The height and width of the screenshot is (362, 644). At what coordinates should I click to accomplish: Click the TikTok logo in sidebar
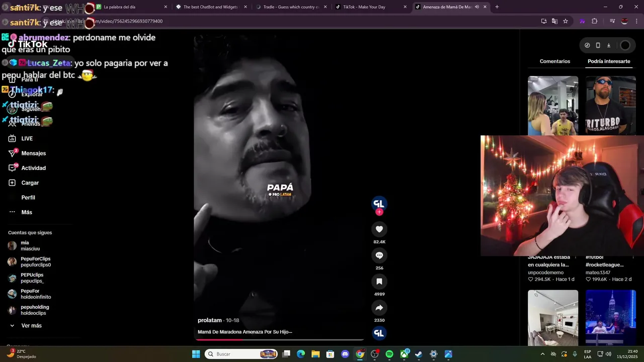coord(28,44)
